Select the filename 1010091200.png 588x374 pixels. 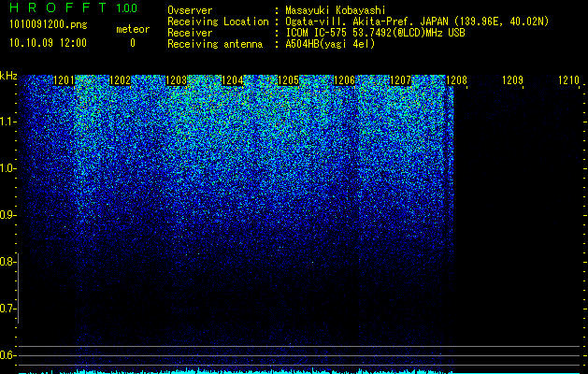tap(49, 25)
